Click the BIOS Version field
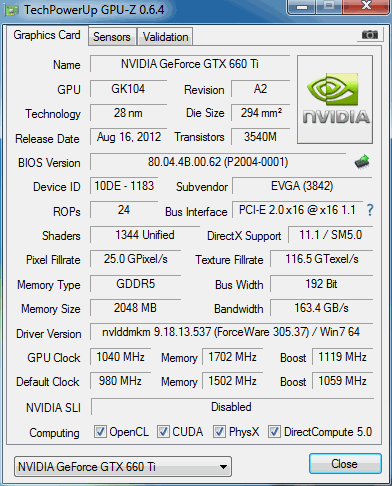The height and width of the screenshot is (486, 392). coord(218,162)
